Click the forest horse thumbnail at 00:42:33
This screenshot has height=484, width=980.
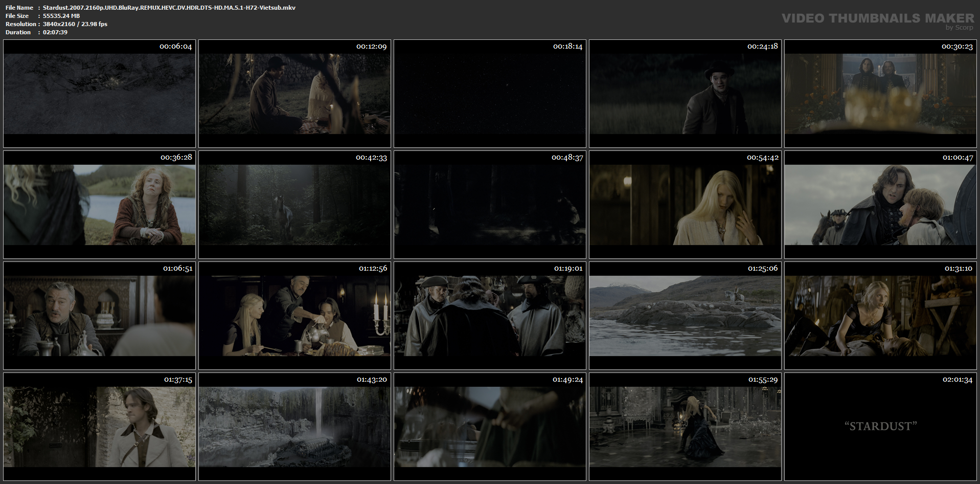point(294,205)
